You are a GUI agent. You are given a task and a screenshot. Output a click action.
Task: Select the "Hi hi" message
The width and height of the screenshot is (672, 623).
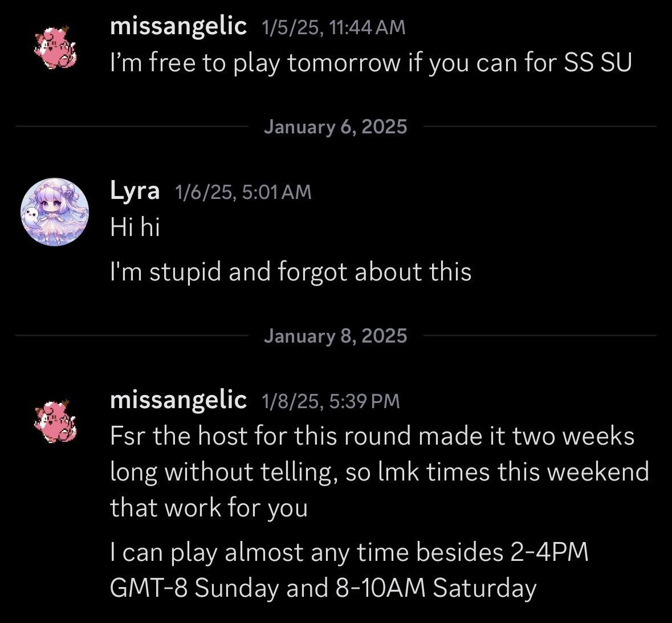point(135,227)
